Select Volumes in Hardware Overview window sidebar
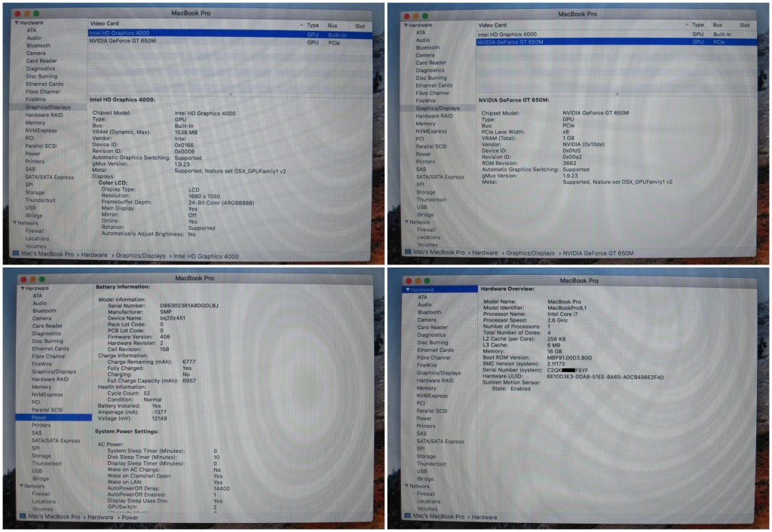 (x=427, y=509)
